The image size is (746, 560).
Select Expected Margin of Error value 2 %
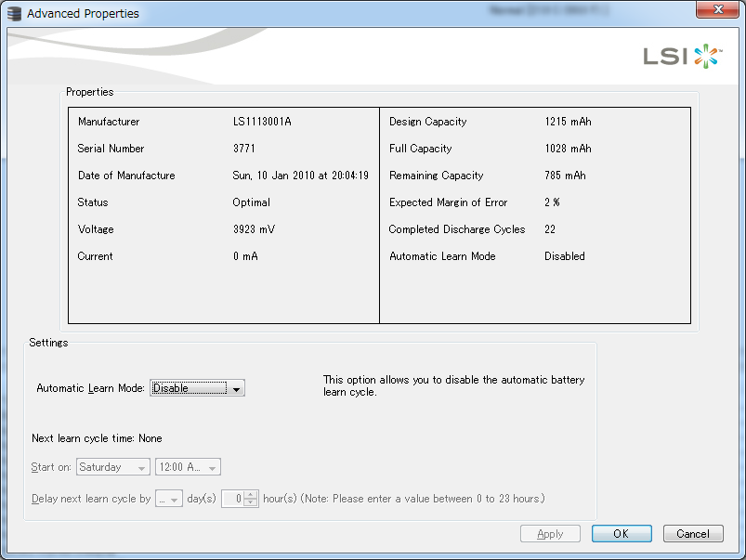click(x=553, y=202)
